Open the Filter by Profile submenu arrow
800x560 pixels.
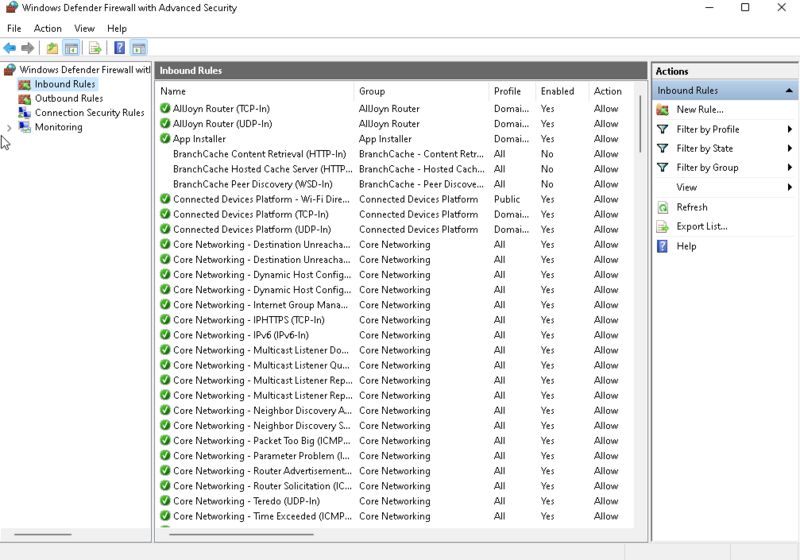[x=789, y=129]
